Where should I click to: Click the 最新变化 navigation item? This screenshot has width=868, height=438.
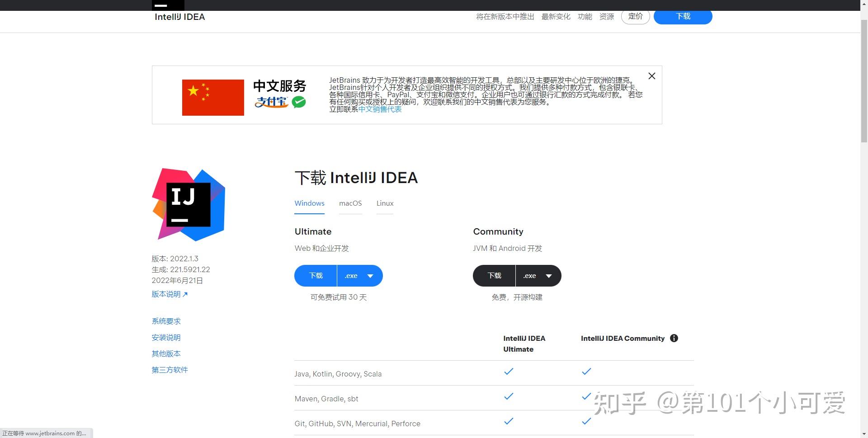coord(556,16)
